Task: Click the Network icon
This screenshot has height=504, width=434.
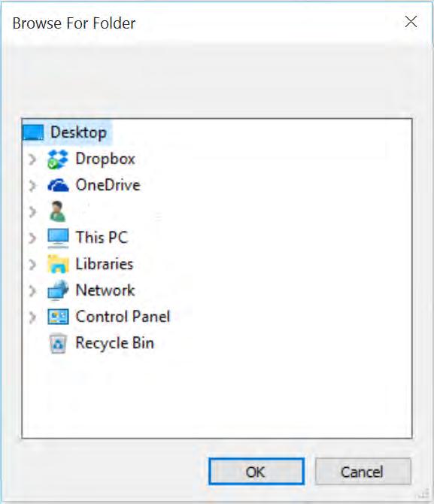Action: (x=58, y=290)
